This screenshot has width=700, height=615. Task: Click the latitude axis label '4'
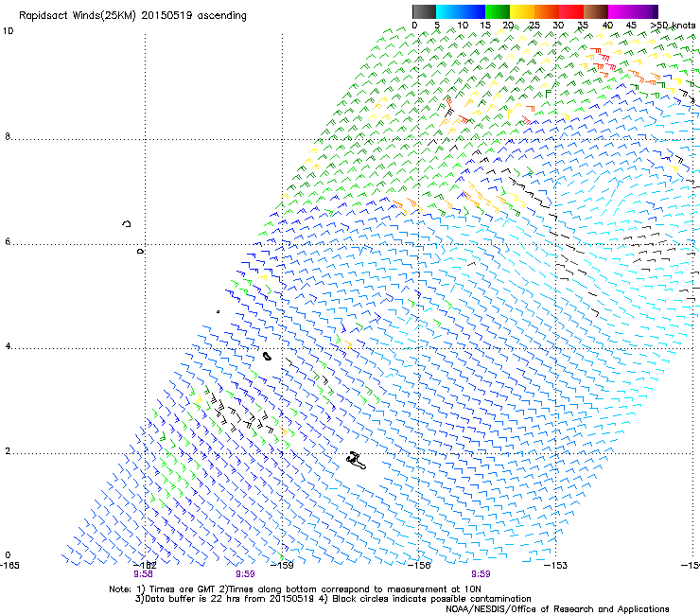tap(8, 346)
